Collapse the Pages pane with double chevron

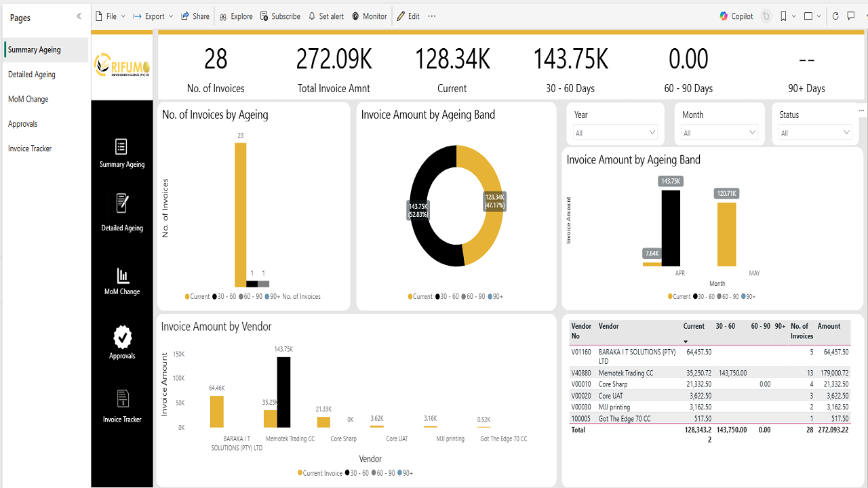pyautogui.click(x=79, y=16)
